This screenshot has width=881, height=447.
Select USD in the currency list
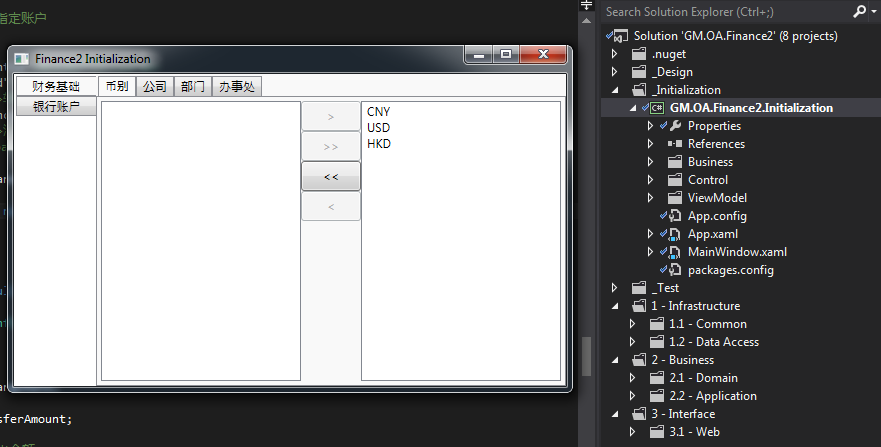[x=378, y=128]
